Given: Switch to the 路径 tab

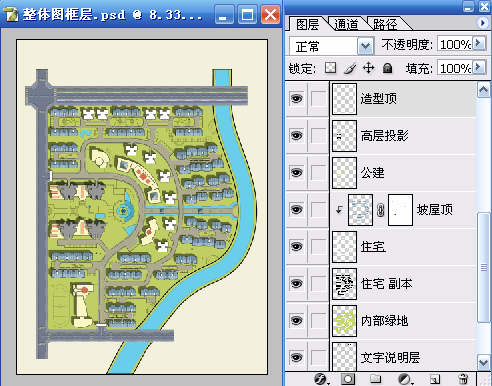Looking at the screenshot, I should pos(386,24).
